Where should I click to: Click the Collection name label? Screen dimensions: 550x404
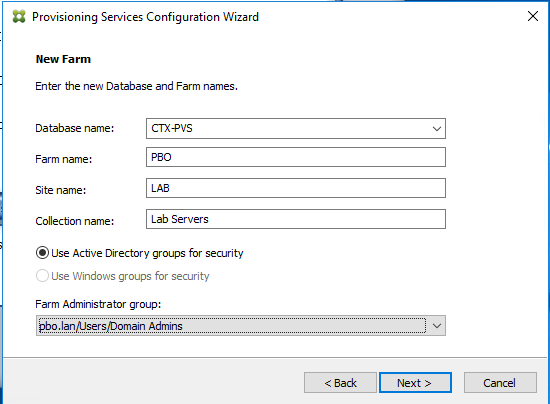[x=75, y=221]
